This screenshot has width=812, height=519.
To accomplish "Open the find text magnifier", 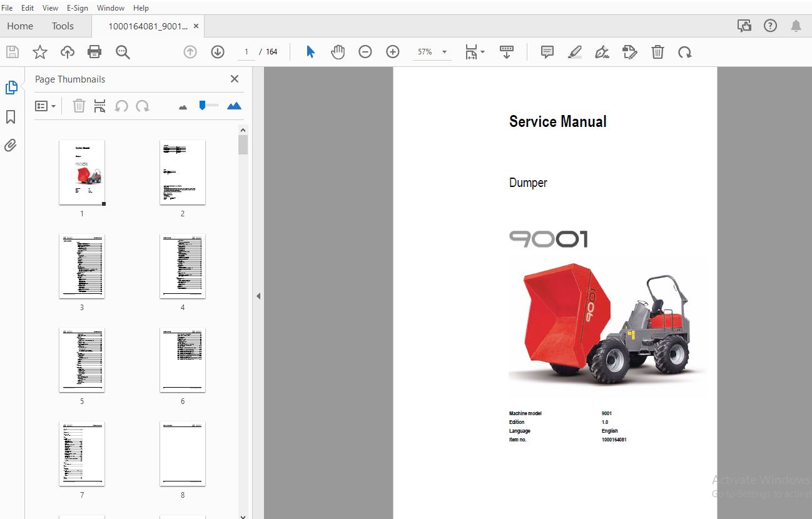I will point(123,52).
